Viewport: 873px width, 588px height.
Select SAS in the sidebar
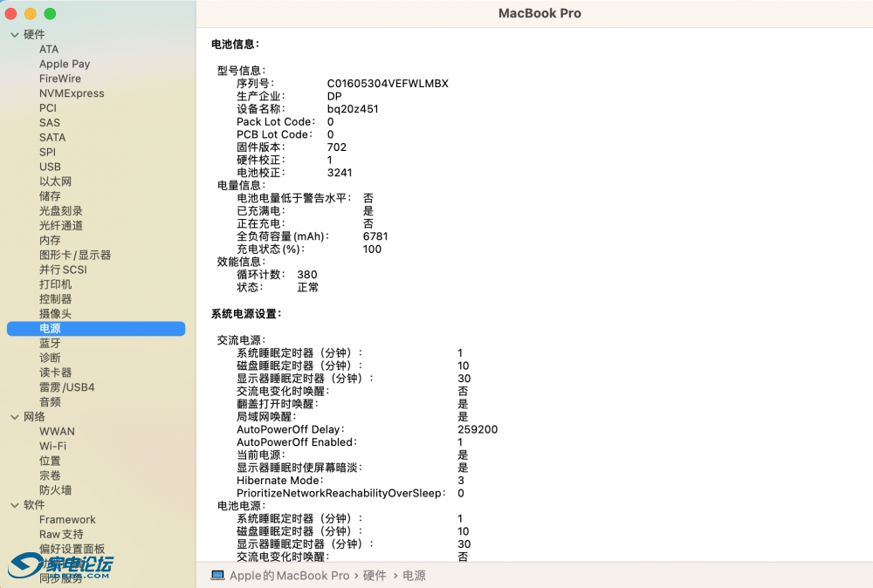point(50,123)
